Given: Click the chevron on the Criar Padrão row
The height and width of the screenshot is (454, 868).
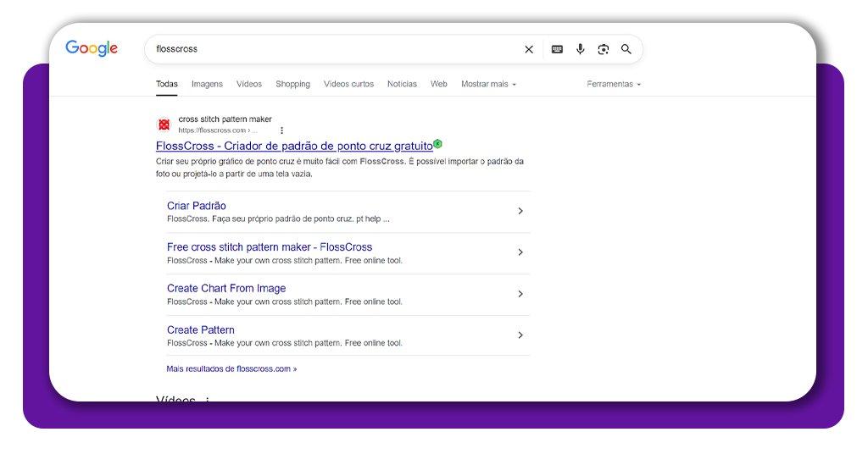Looking at the screenshot, I should [x=520, y=211].
